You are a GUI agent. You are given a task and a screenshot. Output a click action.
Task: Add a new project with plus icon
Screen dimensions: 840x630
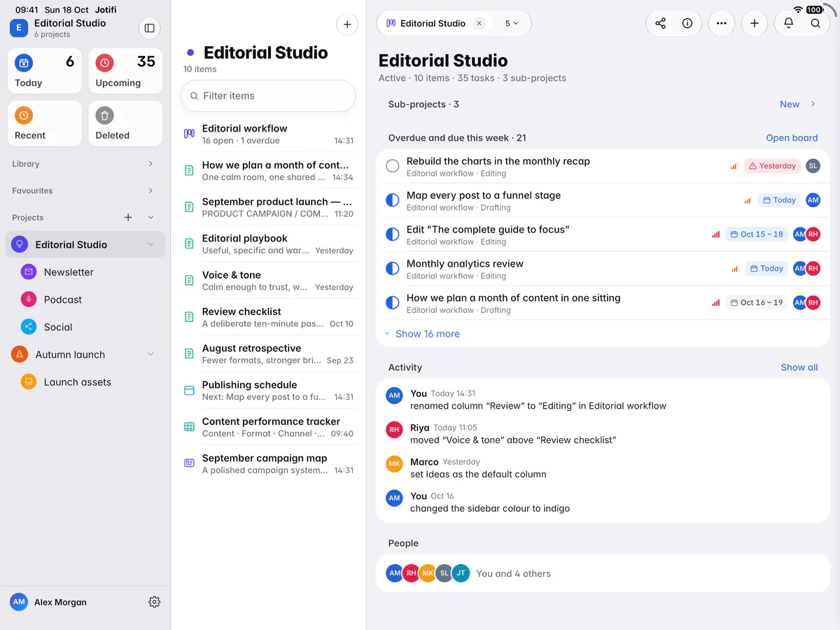tap(128, 218)
